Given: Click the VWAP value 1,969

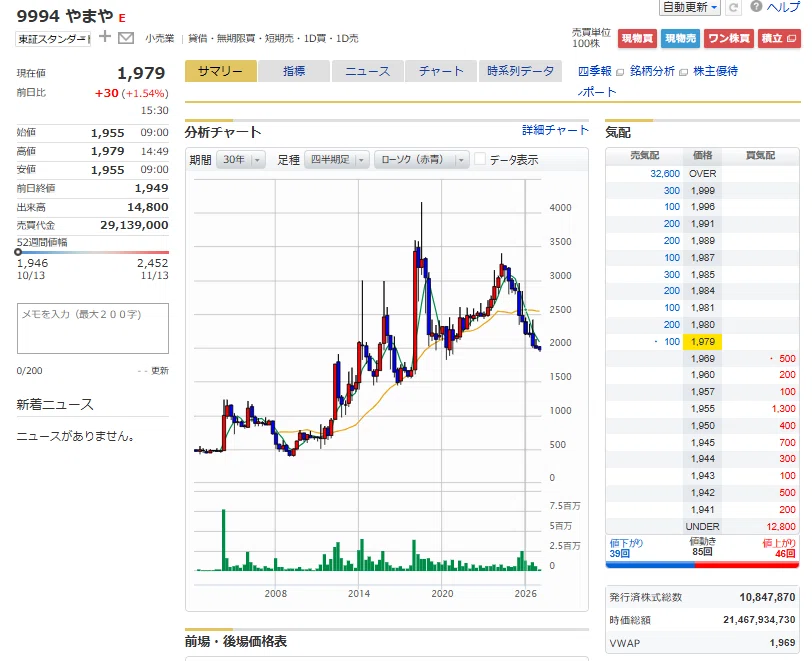Looking at the screenshot, I should 782,643.
